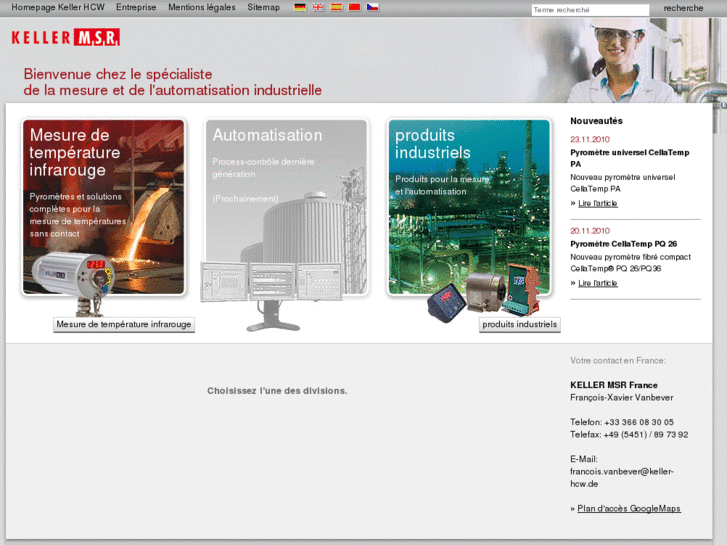
Task: Select text 'Choisissez l'une des divisions.'
Action: click(x=277, y=391)
